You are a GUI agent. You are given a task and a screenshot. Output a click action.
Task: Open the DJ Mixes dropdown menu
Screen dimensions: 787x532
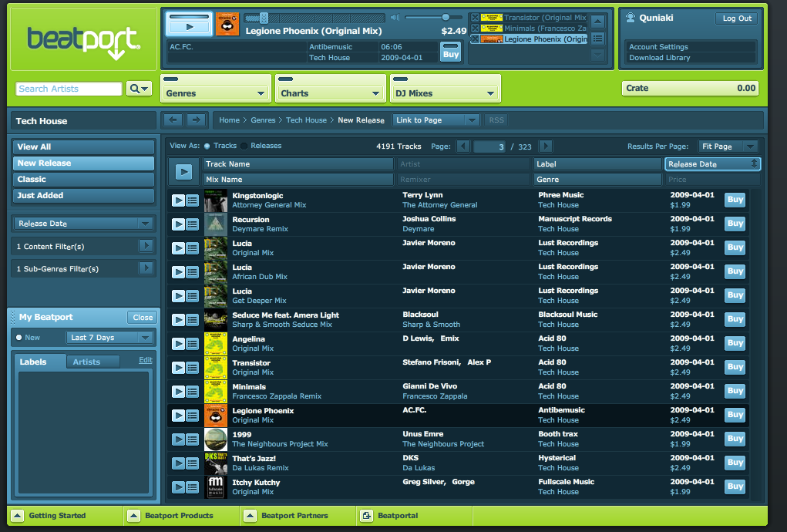(x=446, y=93)
